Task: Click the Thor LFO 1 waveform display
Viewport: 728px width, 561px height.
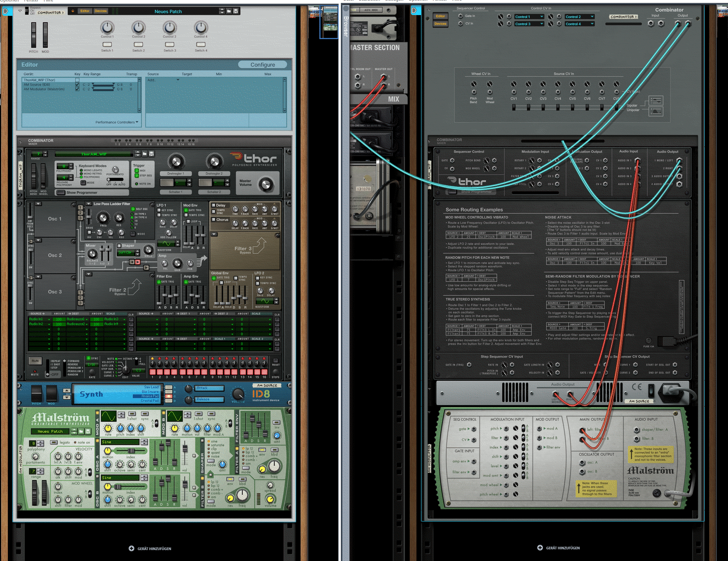Action: pos(166,243)
